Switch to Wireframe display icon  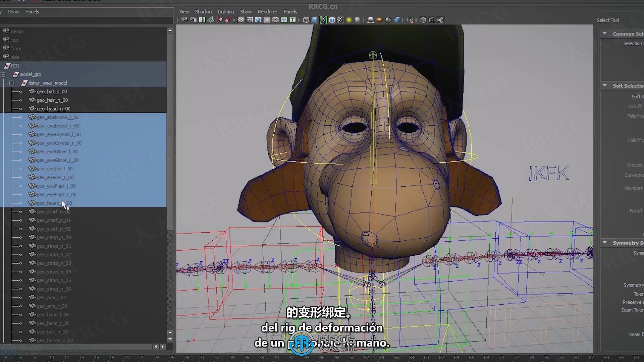point(306,20)
